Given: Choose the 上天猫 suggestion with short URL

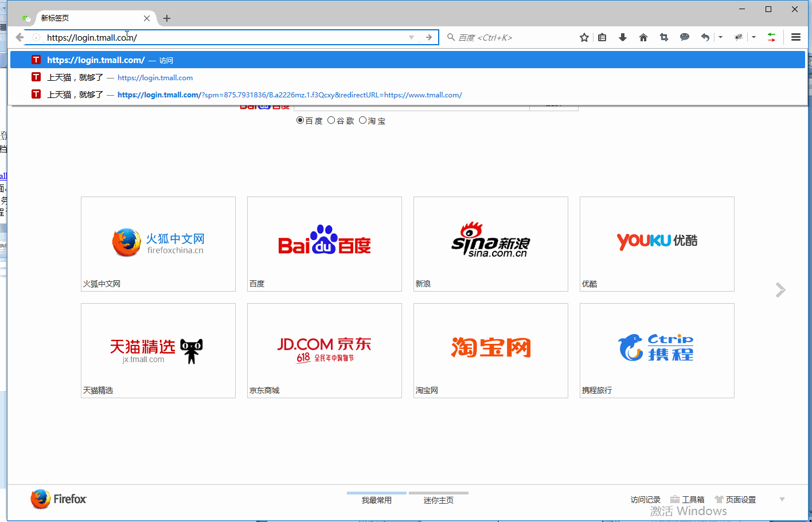Looking at the screenshot, I should 408,77.
